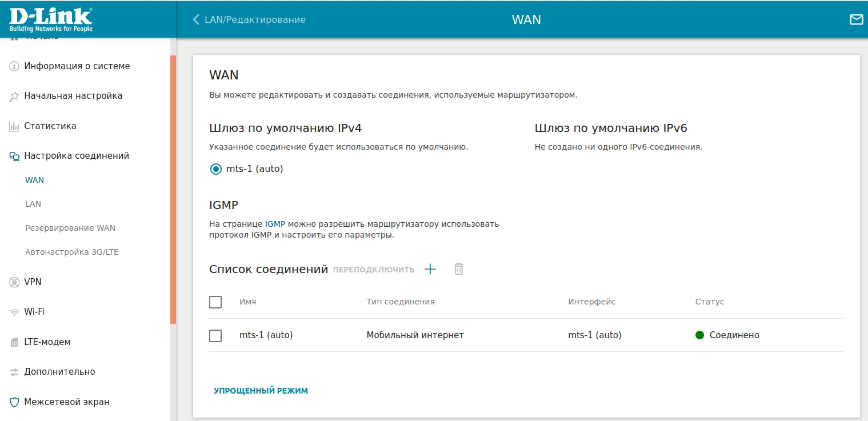868x421 pixels.
Task: Expand the Дополнительно menu section
Action: [x=59, y=372]
